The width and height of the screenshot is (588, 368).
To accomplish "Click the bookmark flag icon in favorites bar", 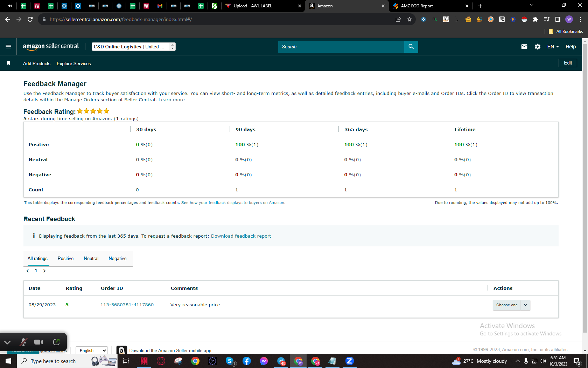I will click(8, 63).
